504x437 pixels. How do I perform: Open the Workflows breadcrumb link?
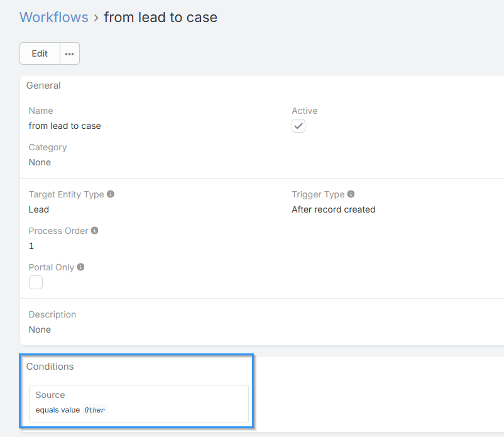(x=54, y=17)
